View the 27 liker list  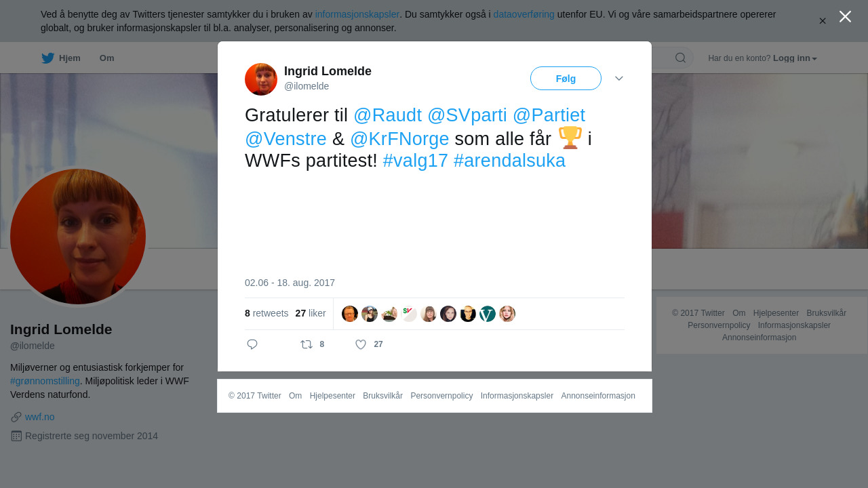coord(311,313)
